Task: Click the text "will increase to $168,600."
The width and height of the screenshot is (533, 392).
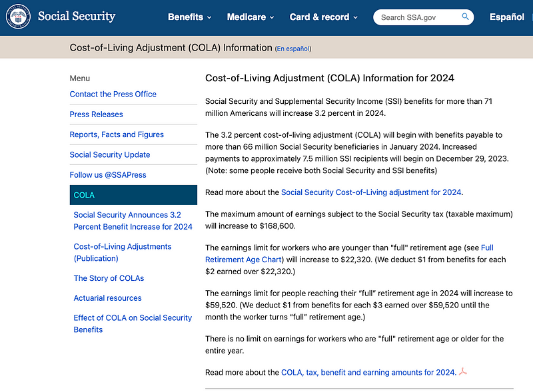Action: point(251,226)
